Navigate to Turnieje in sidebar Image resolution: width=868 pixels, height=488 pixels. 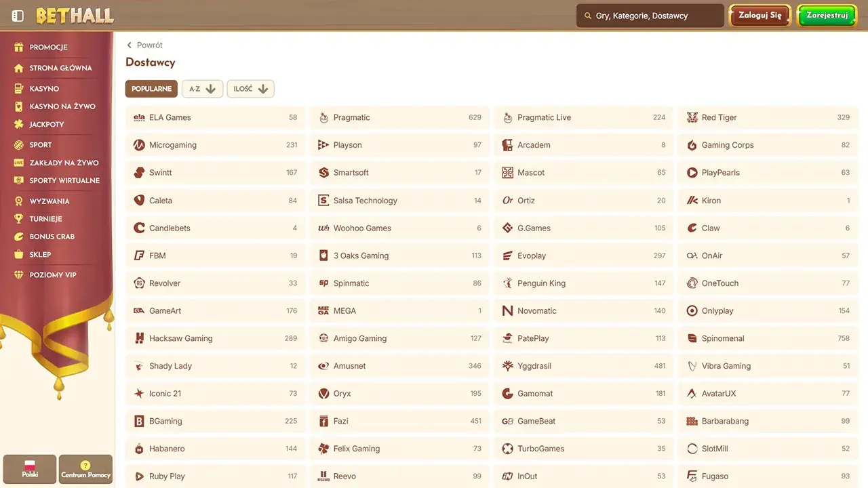[x=46, y=219]
